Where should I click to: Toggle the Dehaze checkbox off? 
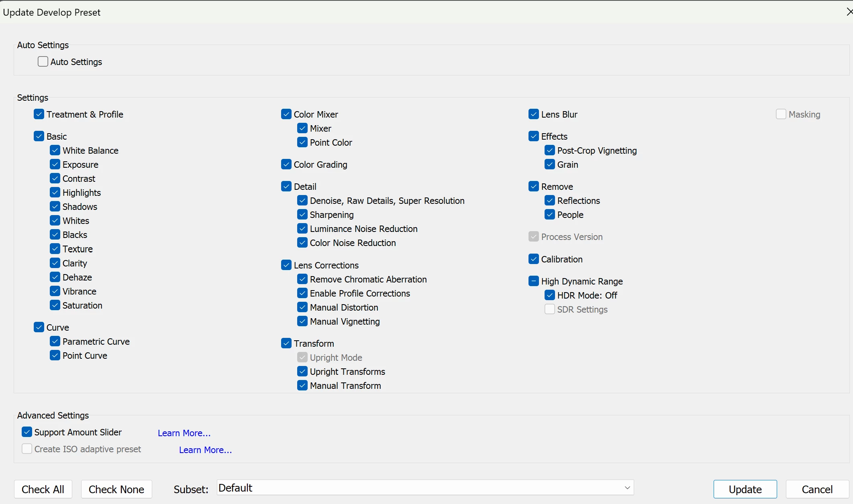(x=55, y=277)
